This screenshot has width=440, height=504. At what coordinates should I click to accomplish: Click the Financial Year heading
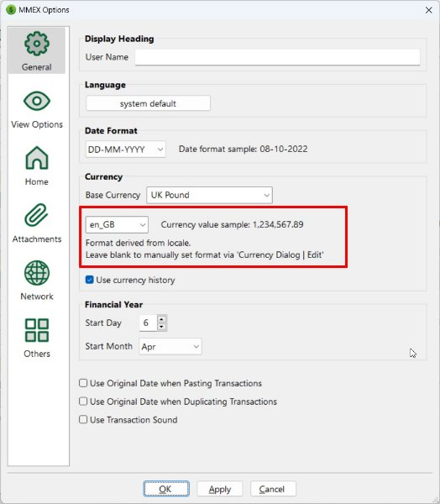click(113, 304)
